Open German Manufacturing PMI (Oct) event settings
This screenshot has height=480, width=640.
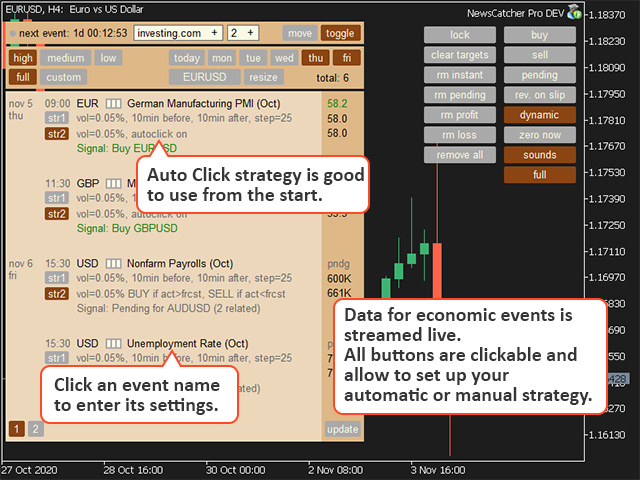click(204, 104)
